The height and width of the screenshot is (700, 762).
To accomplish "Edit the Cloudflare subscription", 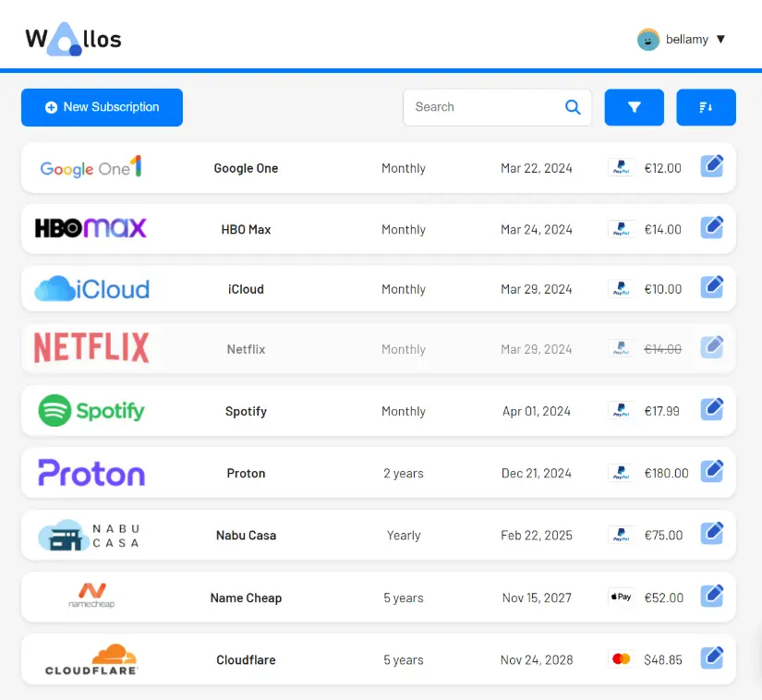I will 712,658.
